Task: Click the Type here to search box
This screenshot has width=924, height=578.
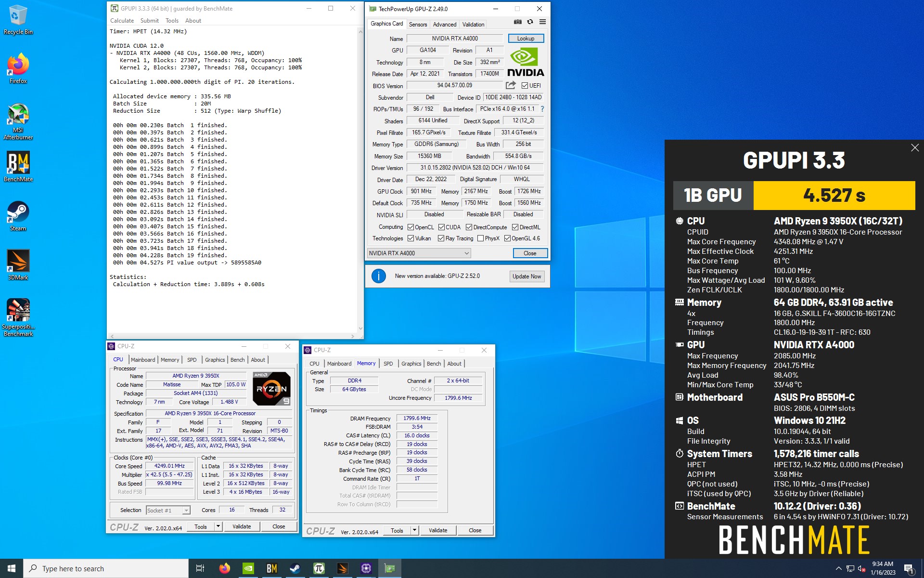Action: [x=106, y=568]
